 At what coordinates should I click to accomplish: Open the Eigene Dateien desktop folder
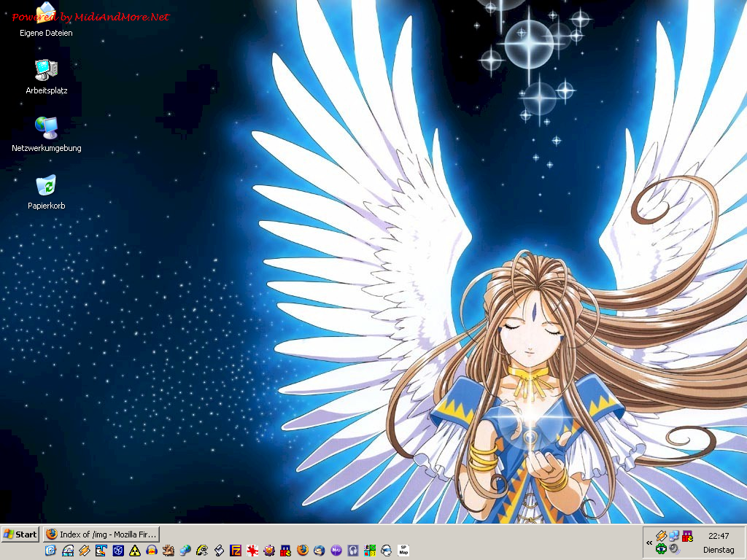click(46, 16)
